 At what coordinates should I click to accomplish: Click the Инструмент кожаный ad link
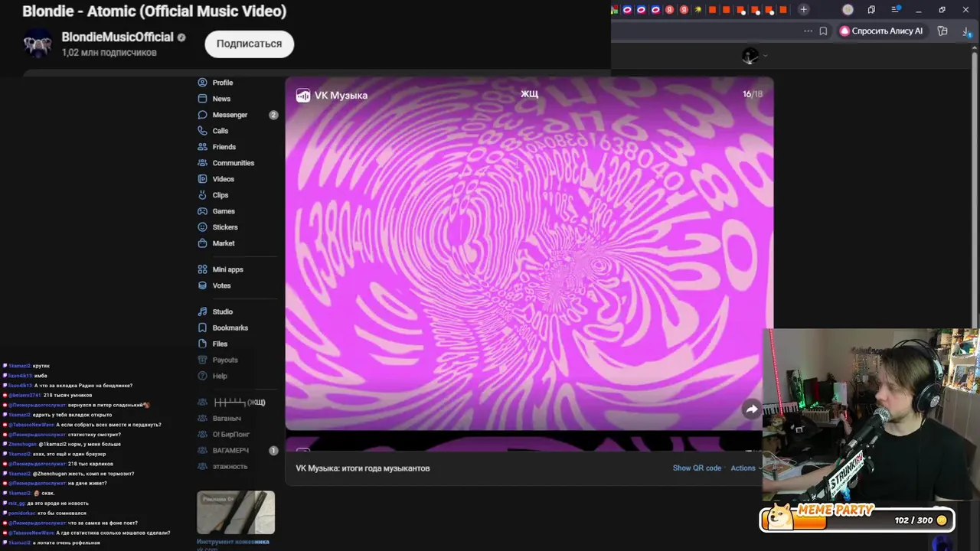point(233,542)
